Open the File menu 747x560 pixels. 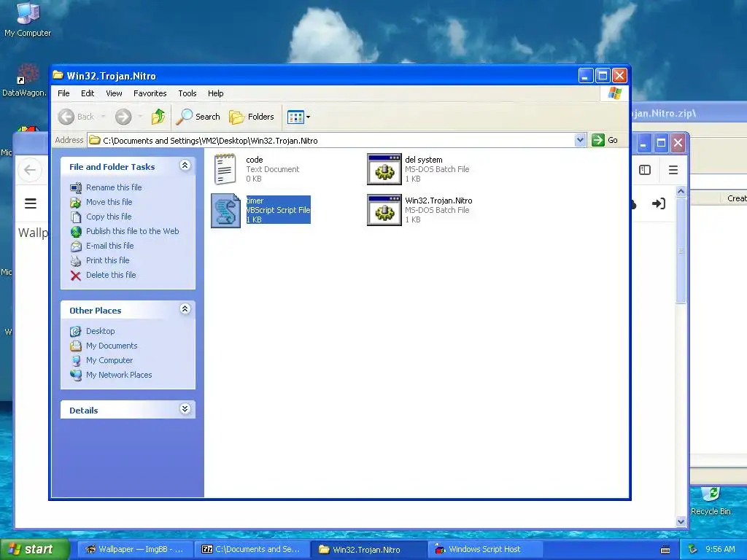point(63,93)
